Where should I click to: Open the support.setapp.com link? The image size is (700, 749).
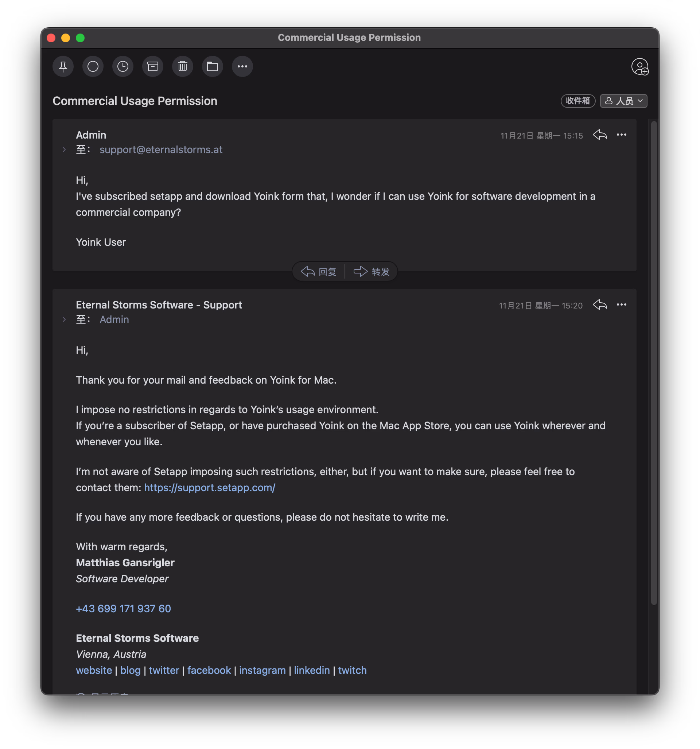pyautogui.click(x=210, y=488)
